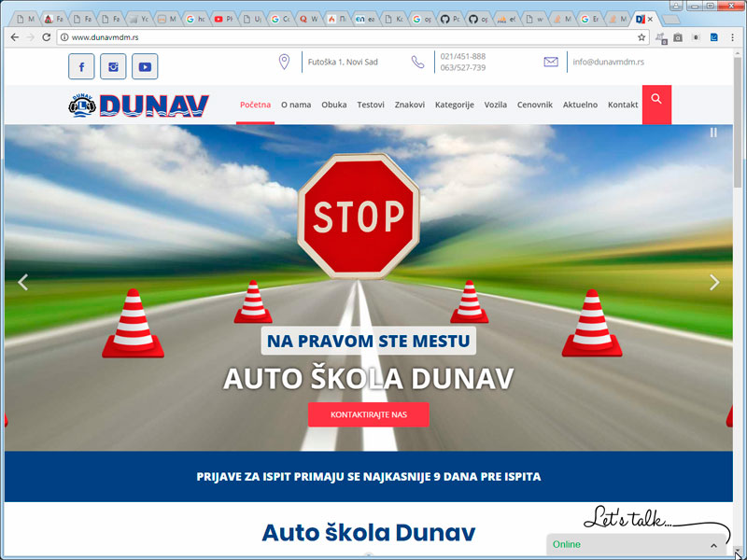Click the Dunav logo
747x560 pixels.
click(x=138, y=105)
